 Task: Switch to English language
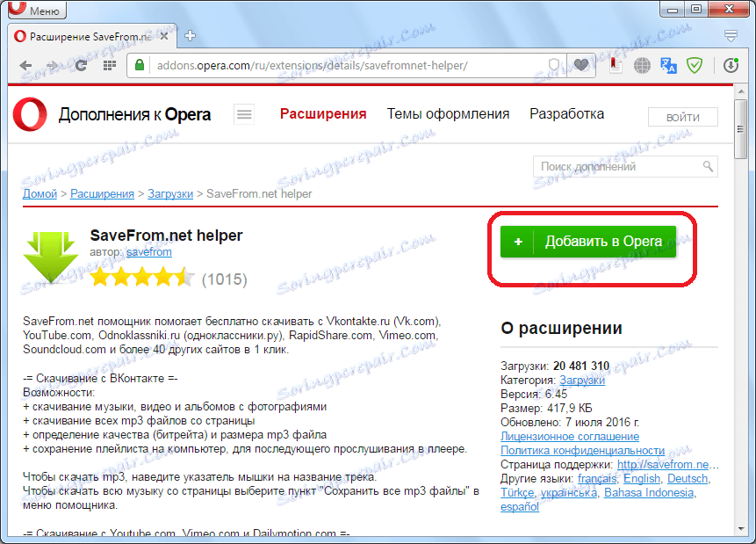[642, 478]
